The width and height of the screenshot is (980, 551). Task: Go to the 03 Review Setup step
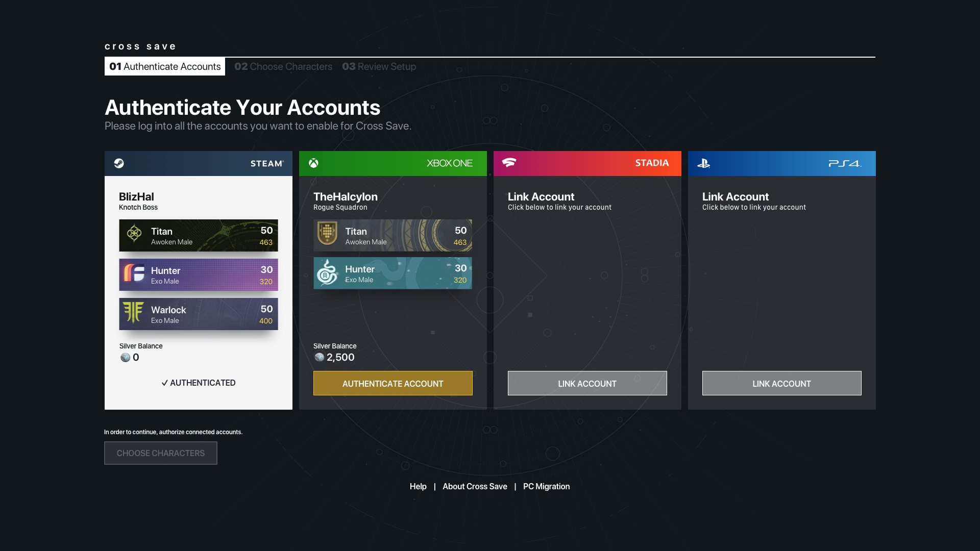click(379, 66)
